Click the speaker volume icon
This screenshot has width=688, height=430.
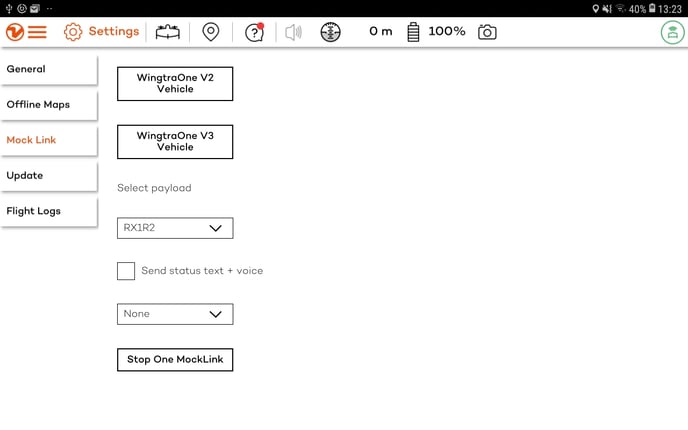click(x=294, y=32)
